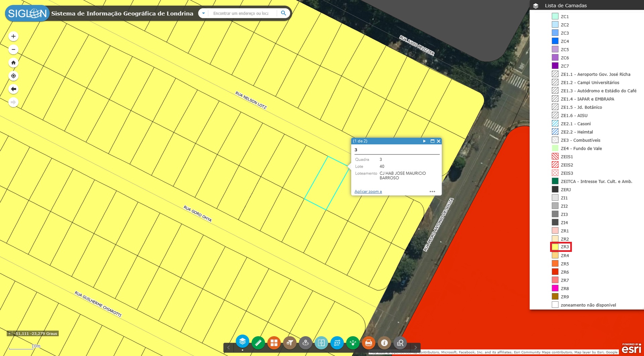The image size is (644, 356).
Task: Click the ZR3 yellow legend swatch
Action: coord(555,247)
